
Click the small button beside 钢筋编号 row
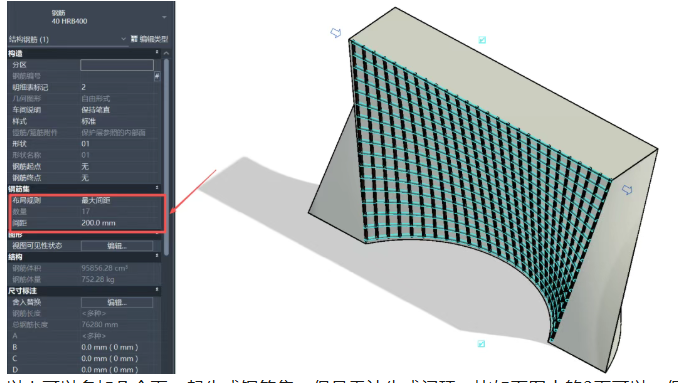click(x=157, y=76)
